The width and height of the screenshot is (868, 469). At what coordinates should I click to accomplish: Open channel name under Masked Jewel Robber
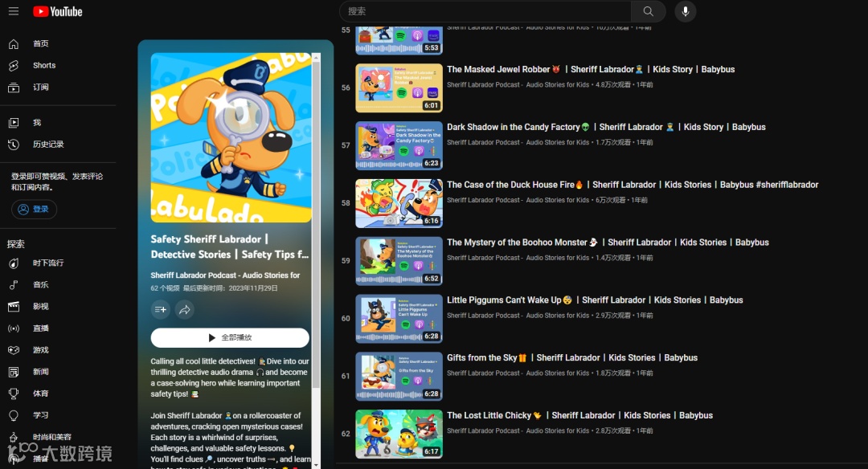click(x=518, y=84)
